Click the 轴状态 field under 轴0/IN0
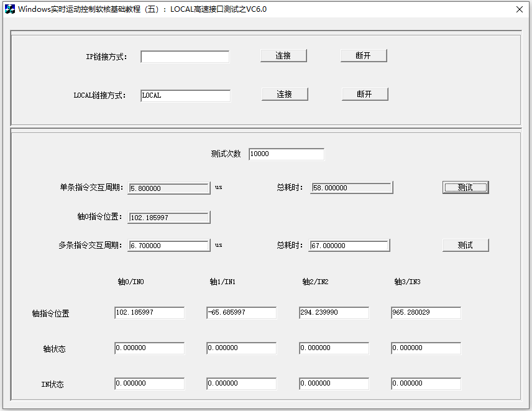Screen dimensions: 532x411 click(x=149, y=348)
